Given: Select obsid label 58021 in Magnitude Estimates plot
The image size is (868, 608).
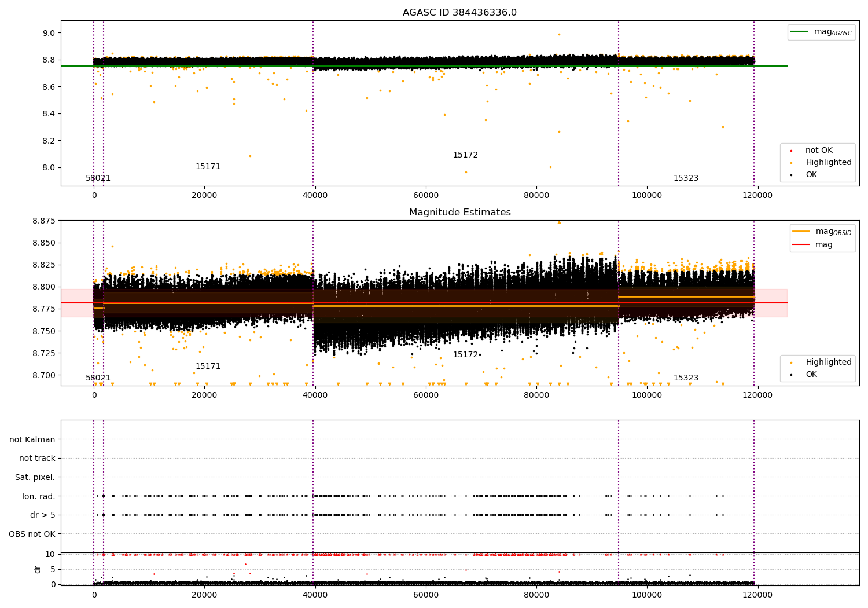Looking at the screenshot, I should [98, 378].
